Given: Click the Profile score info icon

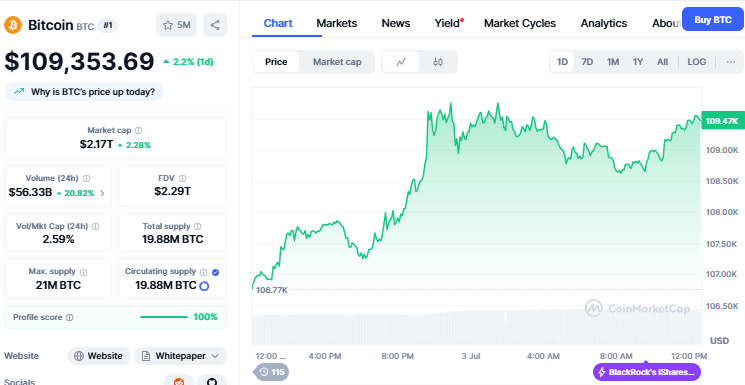Looking at the screenshot, I should point(69,318).
